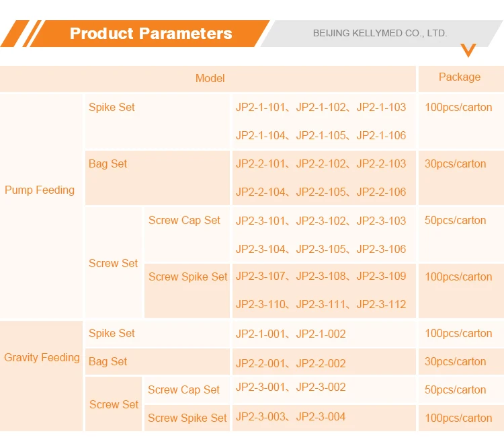
Task: Click the orange down-arrow chevron icon
Action: coord(468,50)
